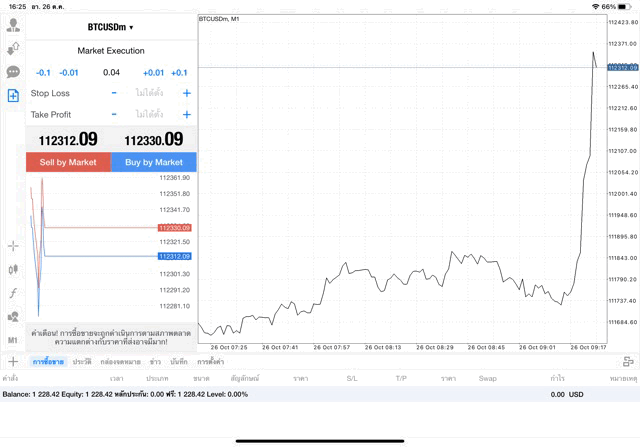Decrease Take Profit with minus button
Image resolution: width=640 pixels, height=447 pixels.
pos(114,115)
